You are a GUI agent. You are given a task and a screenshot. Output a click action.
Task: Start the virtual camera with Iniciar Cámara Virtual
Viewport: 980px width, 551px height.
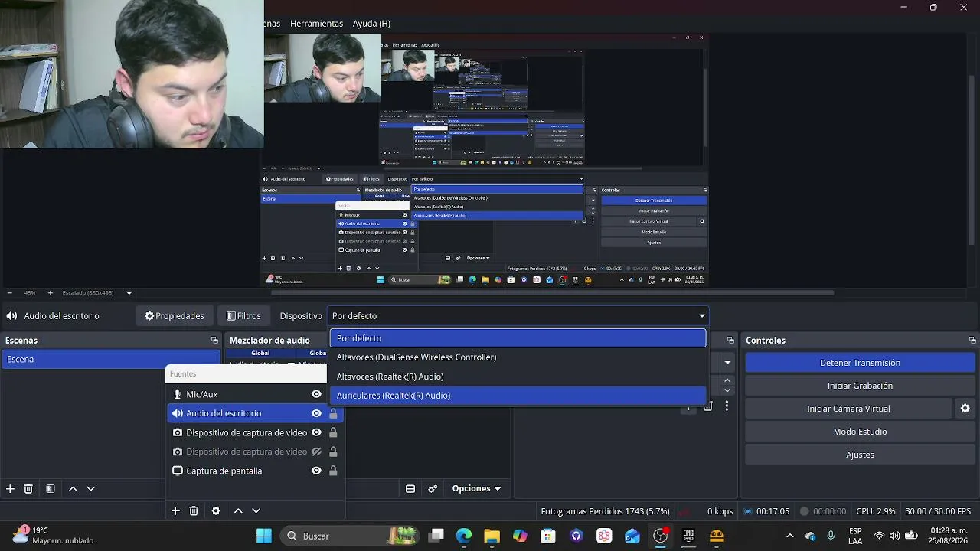(848, 409)
